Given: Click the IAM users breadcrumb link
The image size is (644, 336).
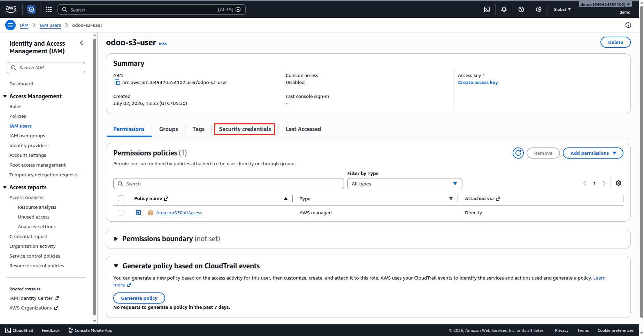Looking at the screenshot, I should tap(50, 25).
